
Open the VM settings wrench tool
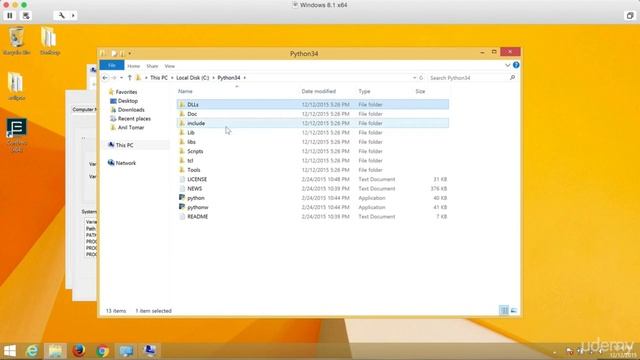61,16
